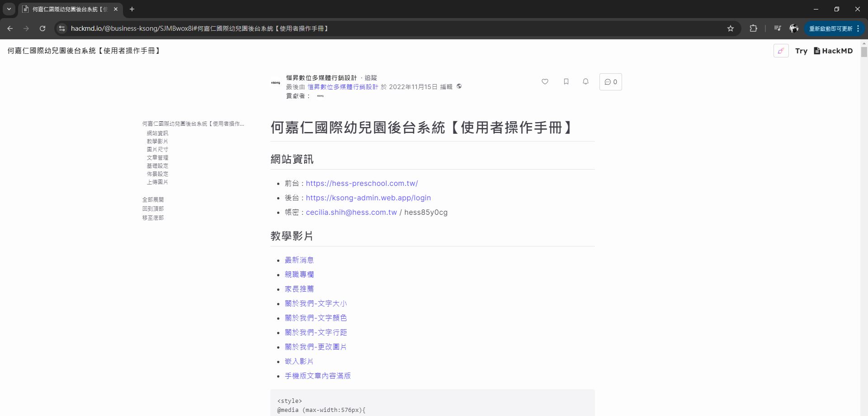Click the Try button
The height and width of the screenshot is (416, 868).
[801, 51]
